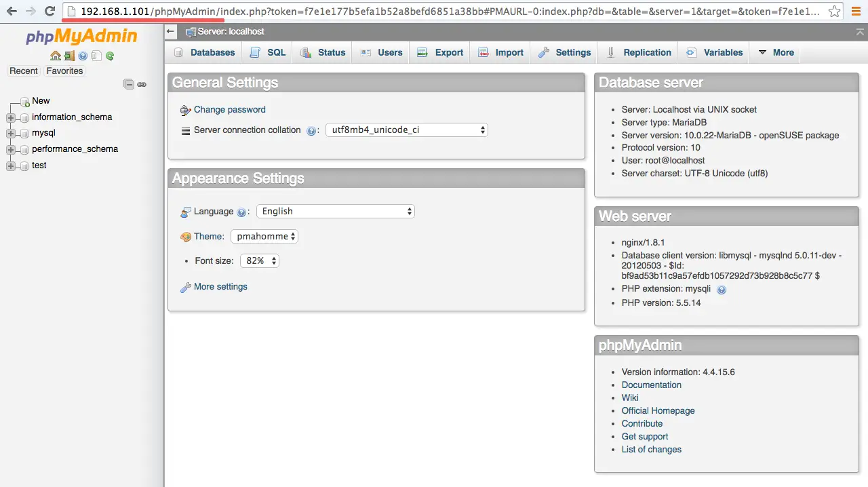Expand the test database node
This screenshot has height=487, width=868.
(11, 165)
